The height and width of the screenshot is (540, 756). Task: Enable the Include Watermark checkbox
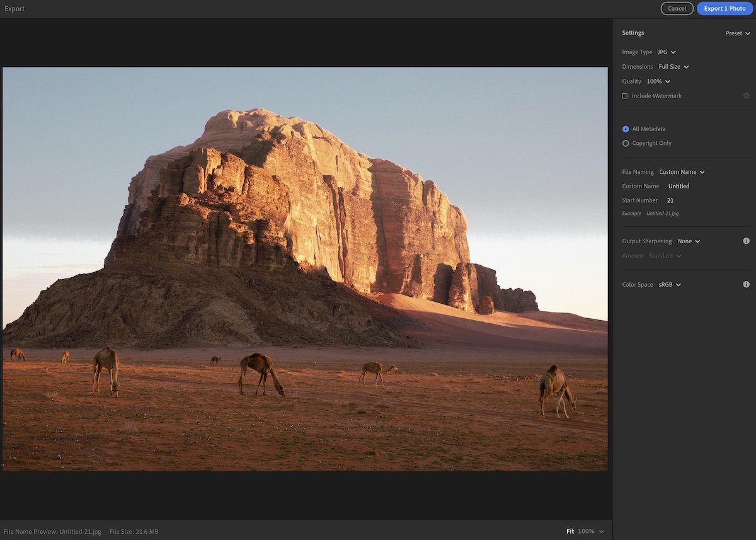pos(624,95)
